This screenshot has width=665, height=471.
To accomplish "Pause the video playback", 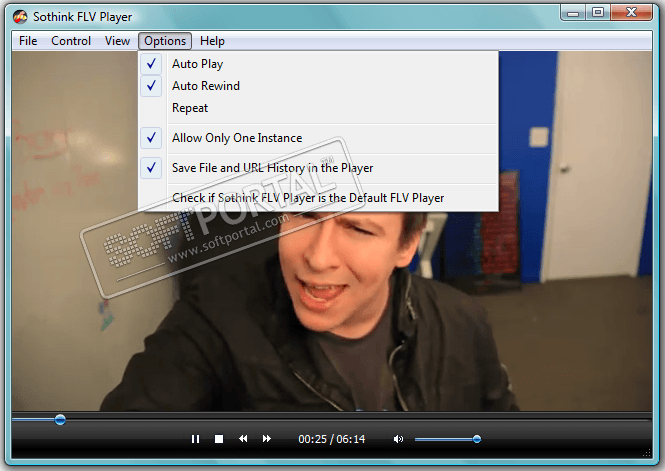I will (195, 439).
